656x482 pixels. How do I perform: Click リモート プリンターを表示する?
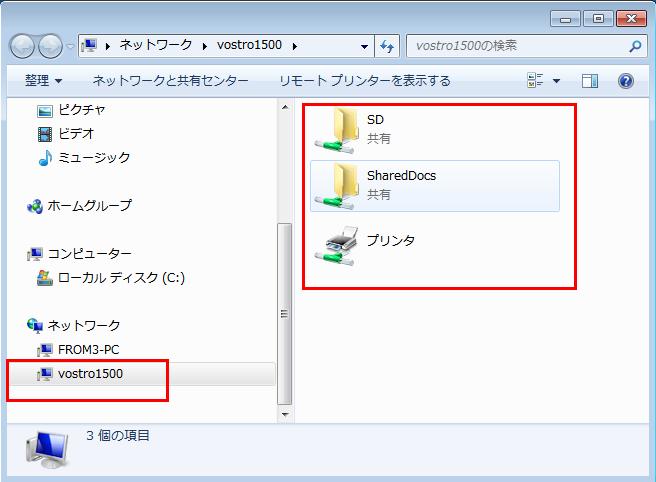(365, 80)
